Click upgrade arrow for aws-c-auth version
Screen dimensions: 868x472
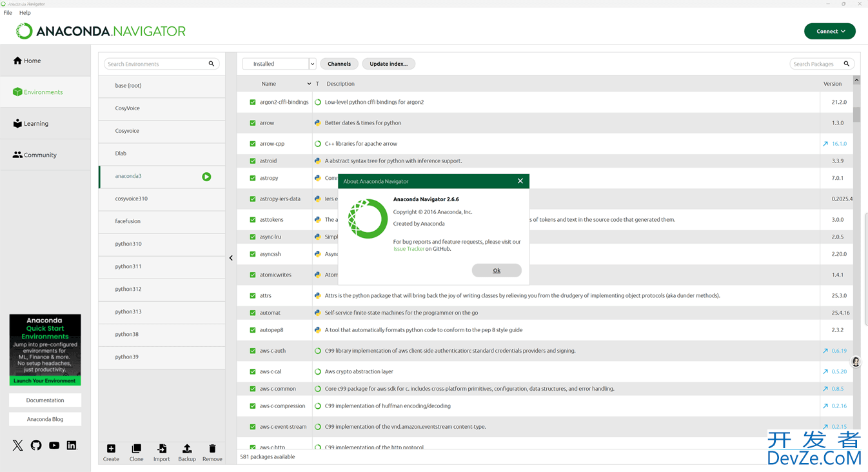pyautogui.click(x=825, y=351)
